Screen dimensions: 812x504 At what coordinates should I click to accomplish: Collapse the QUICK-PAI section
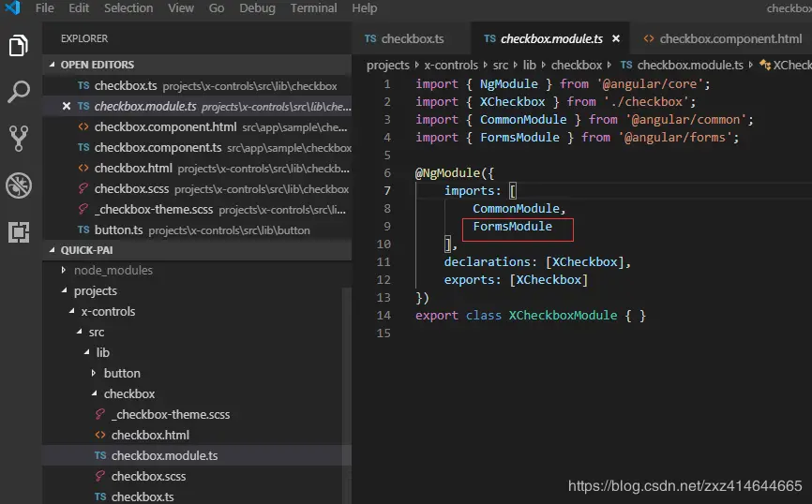tap(52, 250)
